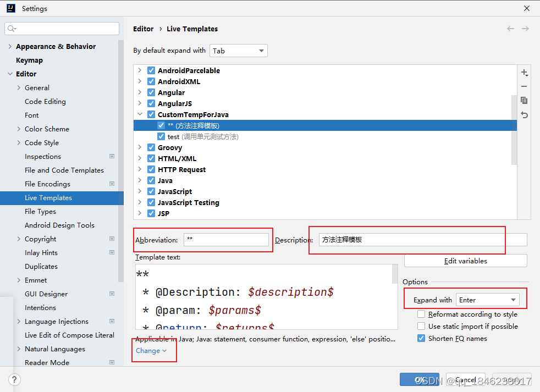Select File Types settings page
The image size is (540, 392).
(40, 212)
